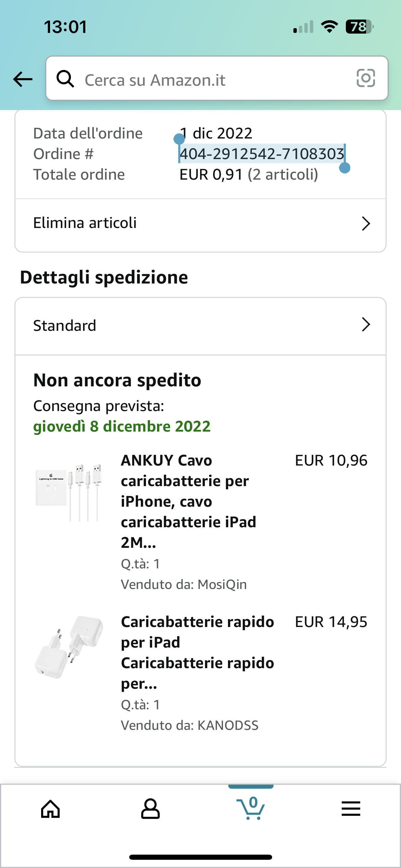Tap the battery level indicator
This screenshot has width=401, height=868.
359,27
